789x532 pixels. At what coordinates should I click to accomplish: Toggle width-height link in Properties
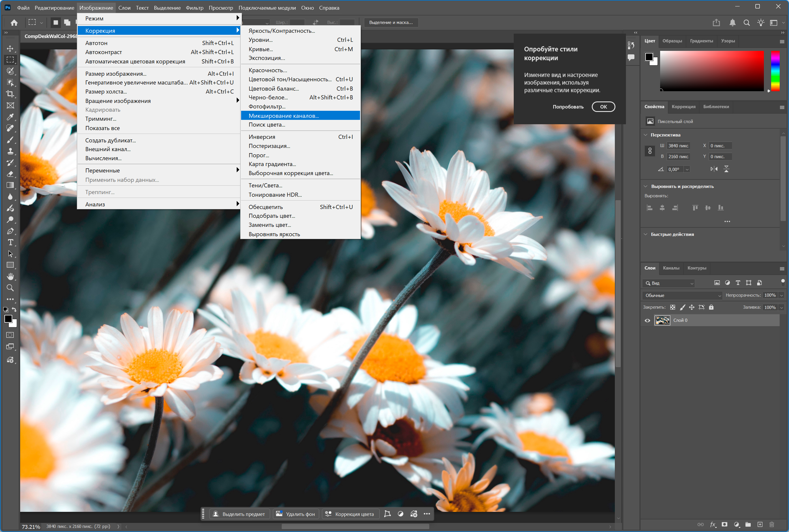coord(650,151)
